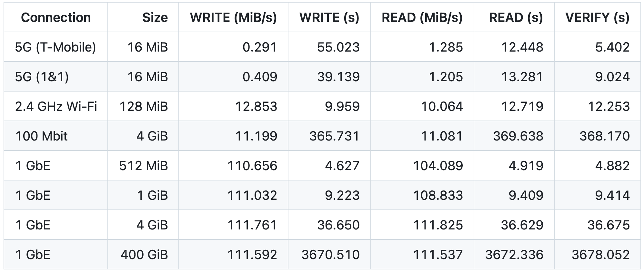Click the 3678.052 verify value
Viewport: 644px width, 272px height.
pos(598,255)
